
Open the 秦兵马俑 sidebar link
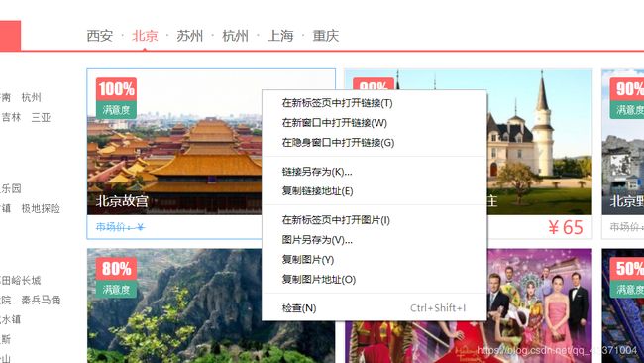(41, 300)
